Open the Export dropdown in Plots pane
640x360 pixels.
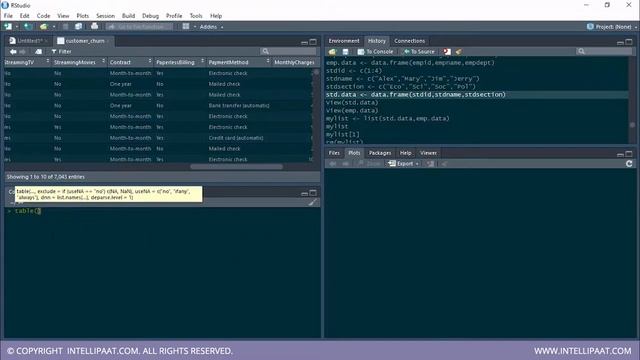[x=403, y=164]
